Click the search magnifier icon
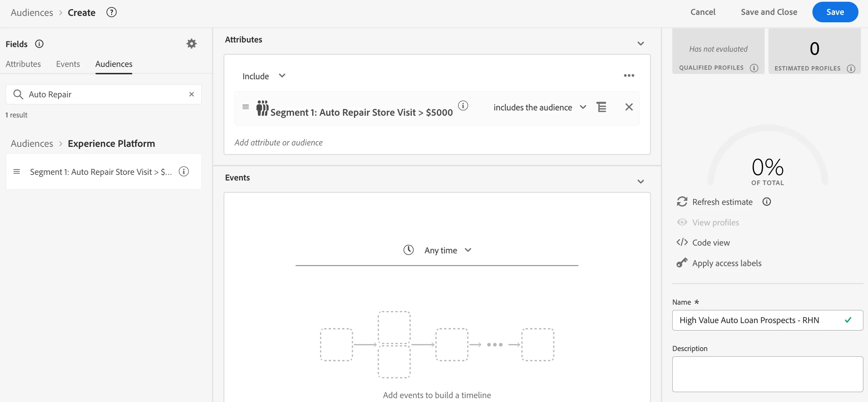868x402 pixels. (x=18, y=94)
